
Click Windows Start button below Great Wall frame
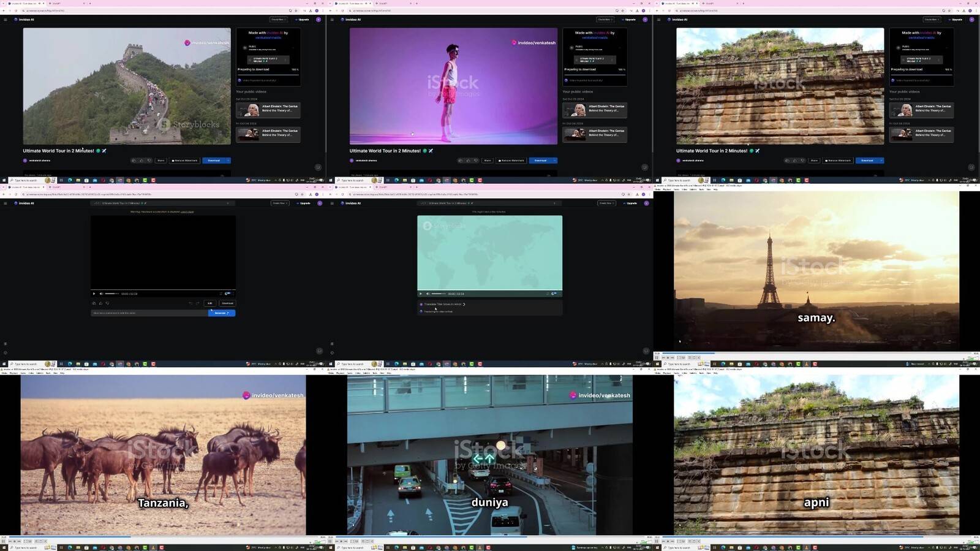coord(4,180)
